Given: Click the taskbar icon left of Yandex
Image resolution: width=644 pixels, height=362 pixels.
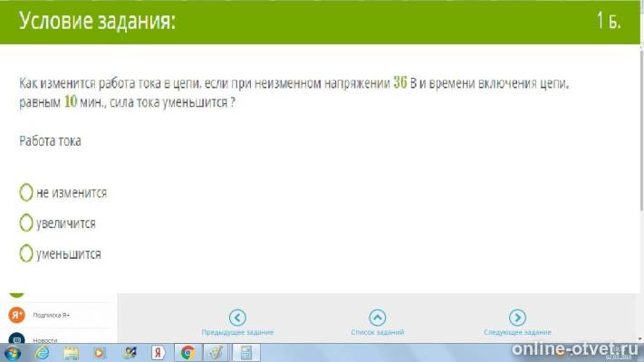Looking at the screenshot, I should 130,353.
